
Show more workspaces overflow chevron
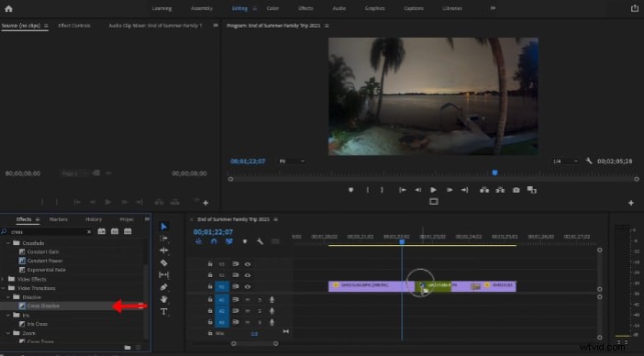(493, 8)
